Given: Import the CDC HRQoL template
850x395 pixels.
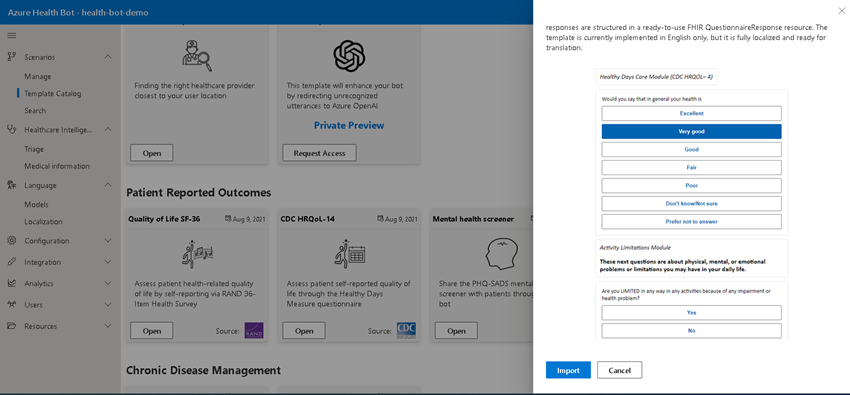Looking at the screenshot, I should tap(568, 370).
